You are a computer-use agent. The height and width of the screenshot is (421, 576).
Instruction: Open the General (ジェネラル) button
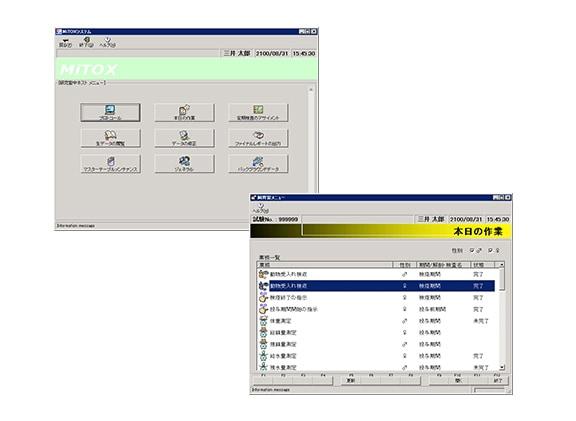(x=184, y=164)
